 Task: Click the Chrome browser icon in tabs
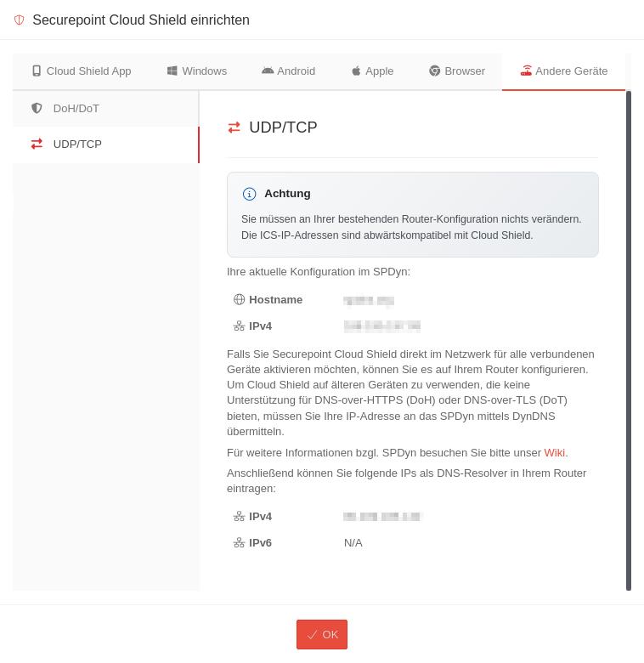point(435,71)
